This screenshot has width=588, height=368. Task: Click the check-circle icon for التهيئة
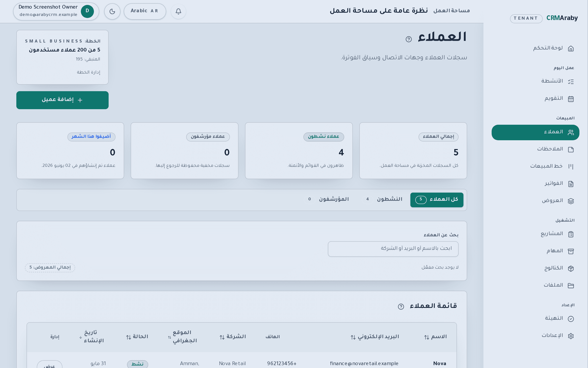571,319
